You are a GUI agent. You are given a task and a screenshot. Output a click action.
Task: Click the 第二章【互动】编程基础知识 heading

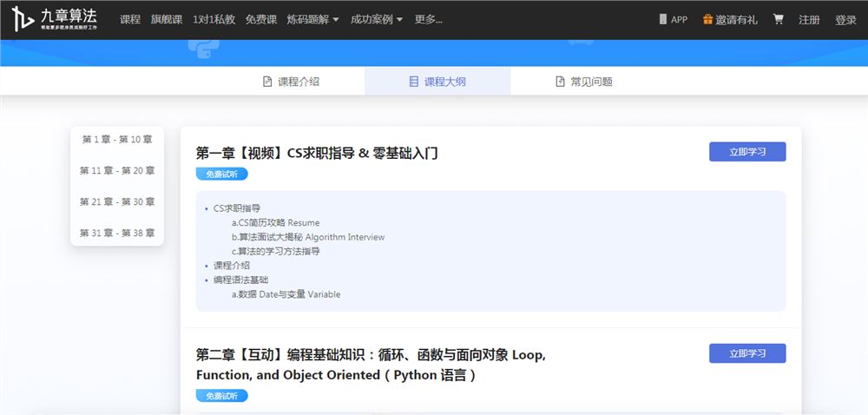coord(371,365)
